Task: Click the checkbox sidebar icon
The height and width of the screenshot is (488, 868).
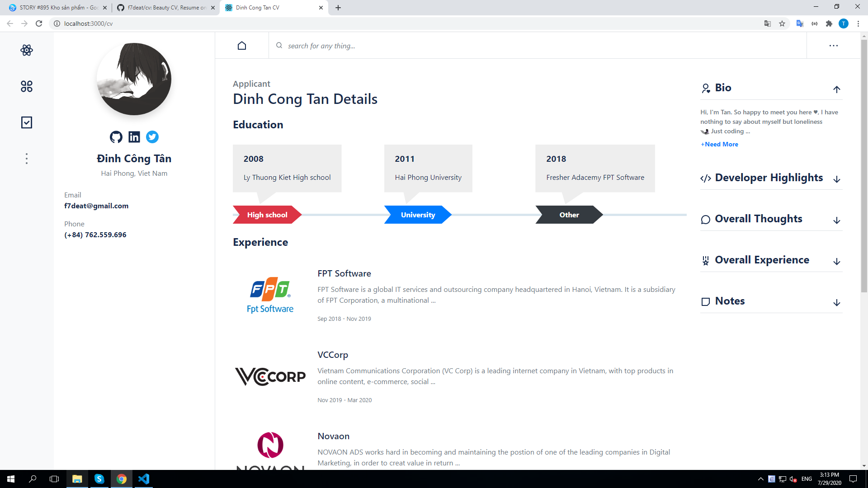Action: tap(26, 123)
